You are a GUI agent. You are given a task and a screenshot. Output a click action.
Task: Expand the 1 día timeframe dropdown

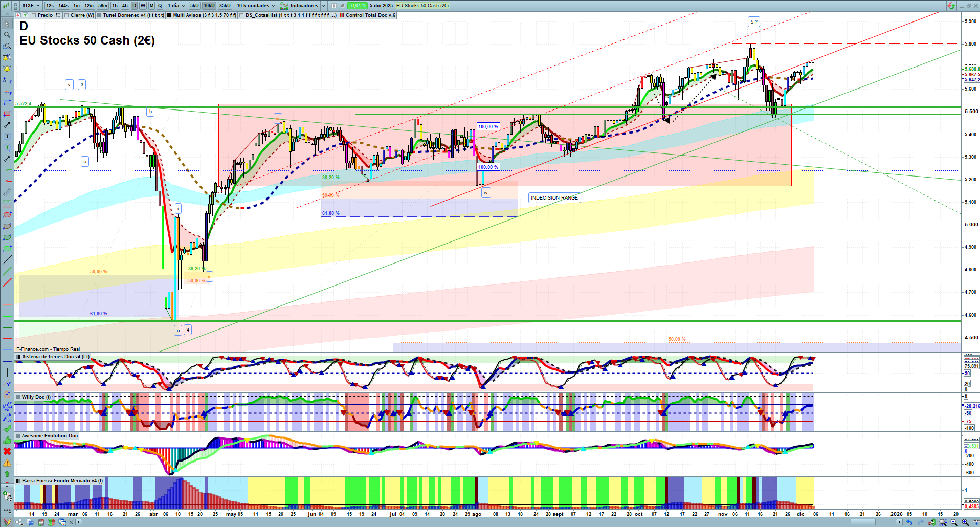[x=176, y=6]
